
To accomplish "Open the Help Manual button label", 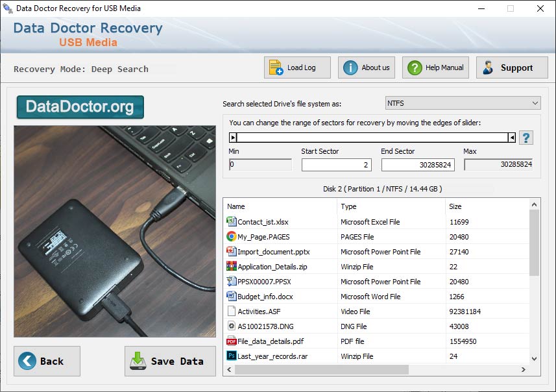I will click(444, 67).
